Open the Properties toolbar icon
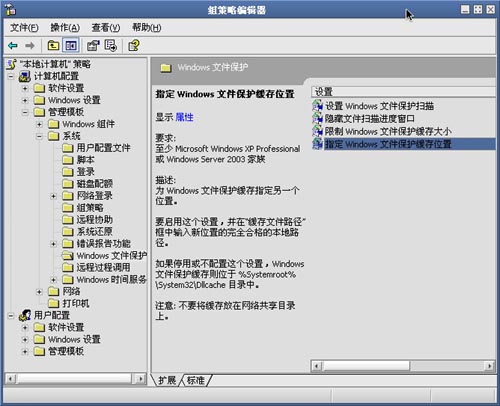The image size is (500, 406). click(93, 45)
